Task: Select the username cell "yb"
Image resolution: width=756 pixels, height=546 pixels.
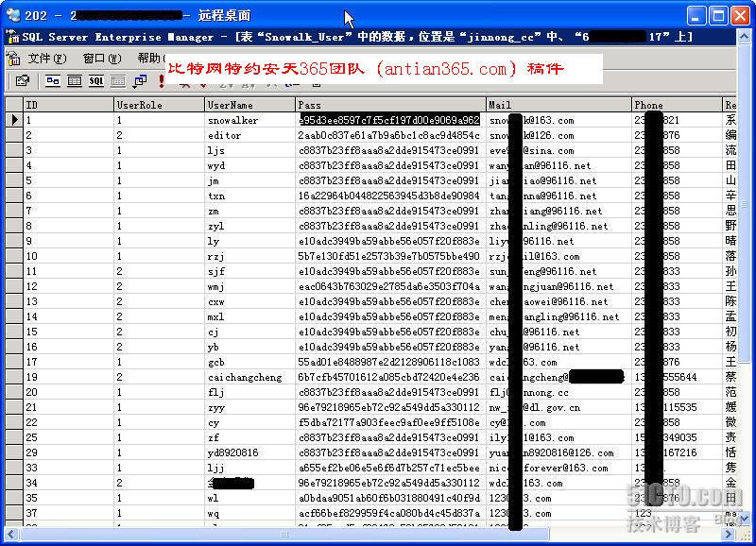Action: 249,347
